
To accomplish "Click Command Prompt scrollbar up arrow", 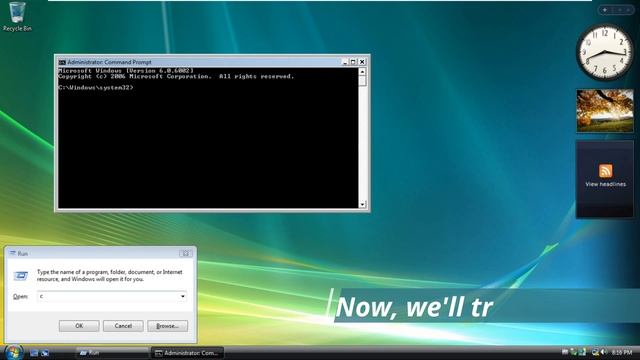I will coord(362,72).
